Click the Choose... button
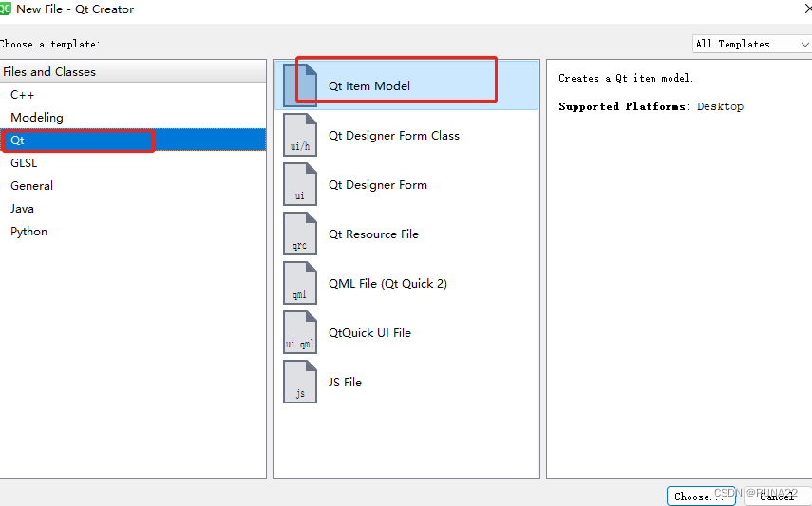 click(x=701, y=497)
